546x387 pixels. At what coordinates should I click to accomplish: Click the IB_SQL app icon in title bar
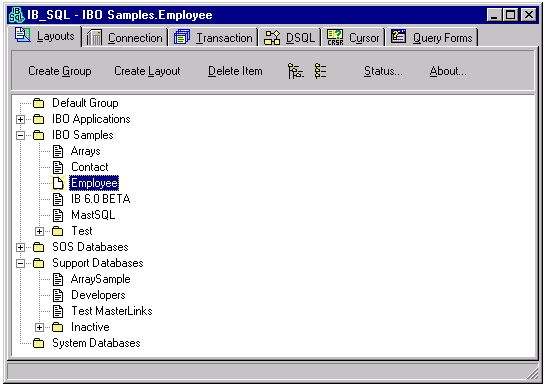pos(16,15)
